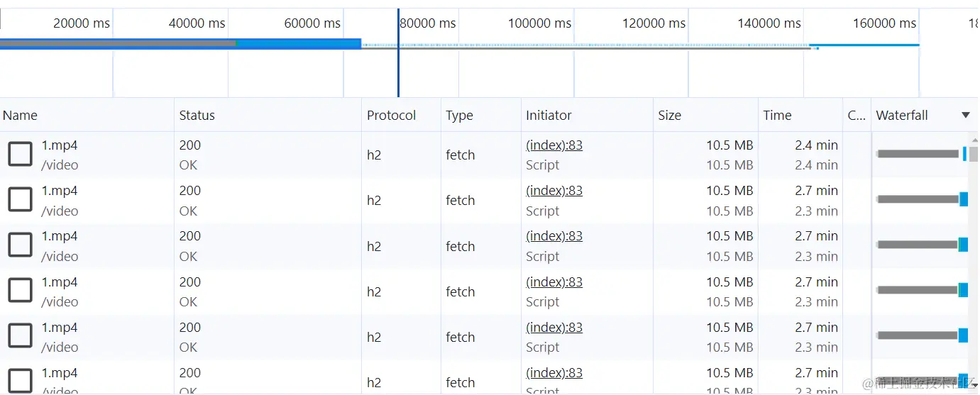Screen dimensions: 980x395
Task: Click the file icon of the third 1.mp4 row
Action: coord(20,245)
